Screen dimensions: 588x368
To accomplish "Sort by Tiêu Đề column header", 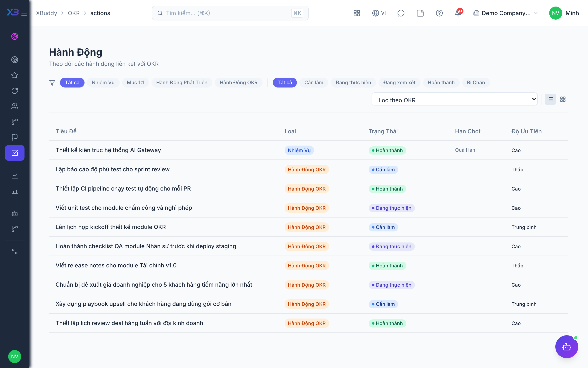I will point(66,131).
